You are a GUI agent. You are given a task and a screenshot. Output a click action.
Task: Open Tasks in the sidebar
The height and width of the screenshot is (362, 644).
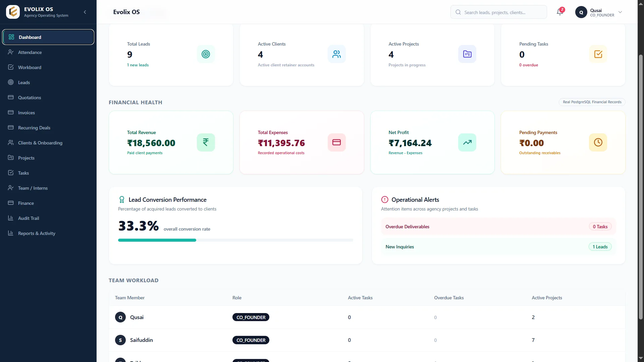click(x=48, y=173)
